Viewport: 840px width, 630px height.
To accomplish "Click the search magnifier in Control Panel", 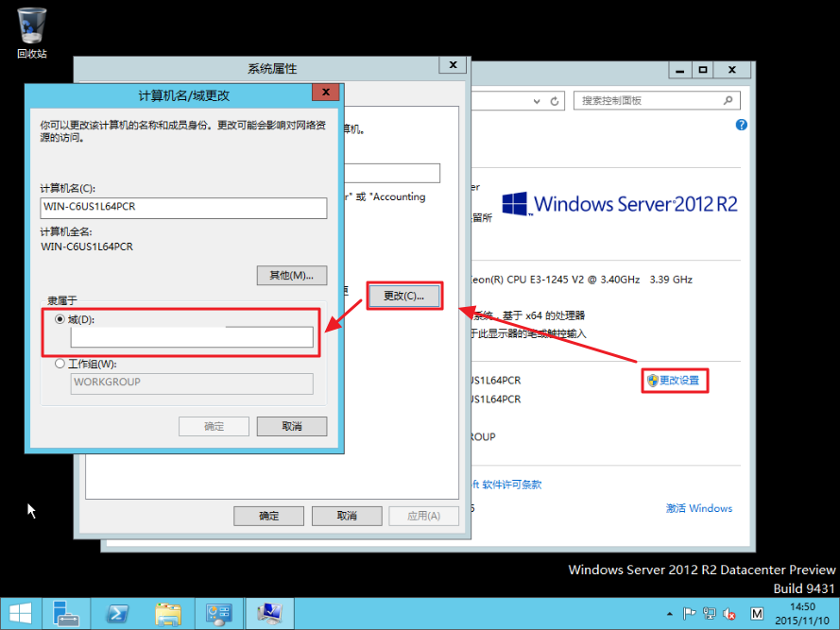I will 729,100.
